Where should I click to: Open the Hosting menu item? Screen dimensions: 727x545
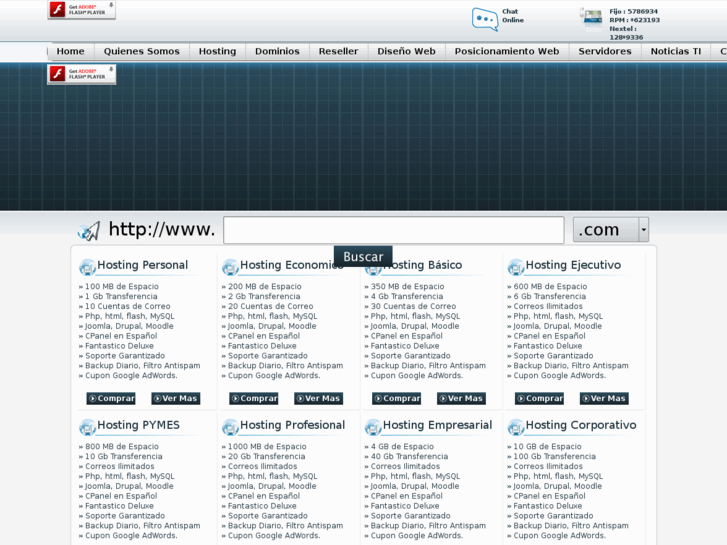(217, 51)
